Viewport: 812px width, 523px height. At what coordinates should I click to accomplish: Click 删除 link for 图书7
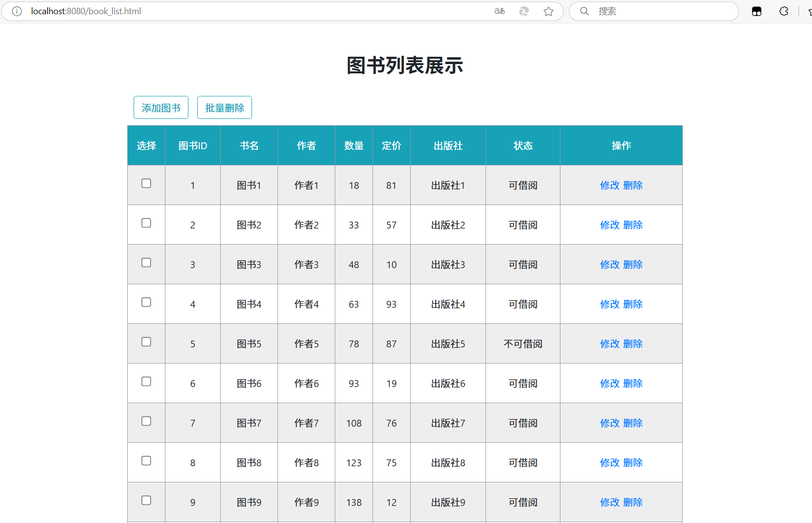tap(633, 423)
